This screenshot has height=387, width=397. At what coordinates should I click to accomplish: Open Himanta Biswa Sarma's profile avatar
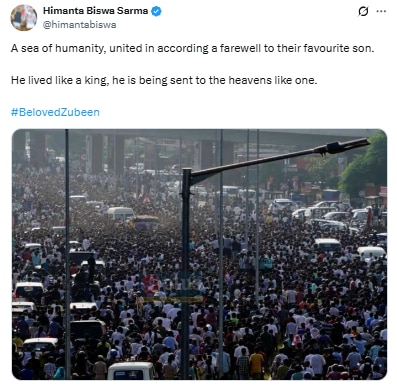click(x=24, y=18)
